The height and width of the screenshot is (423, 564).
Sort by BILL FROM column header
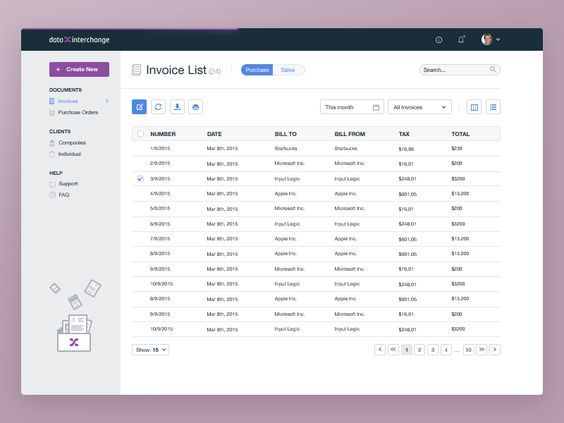tap(350, 134)
